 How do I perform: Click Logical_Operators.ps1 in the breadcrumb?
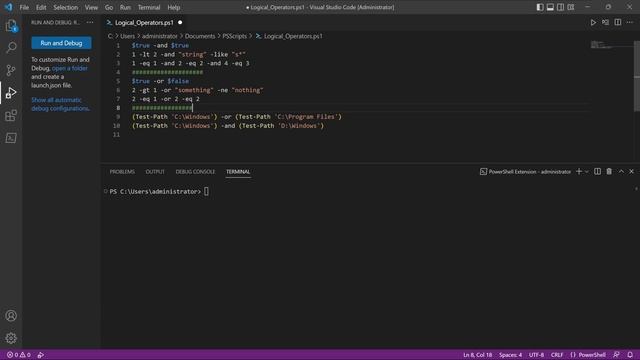(x=293, y=36)
